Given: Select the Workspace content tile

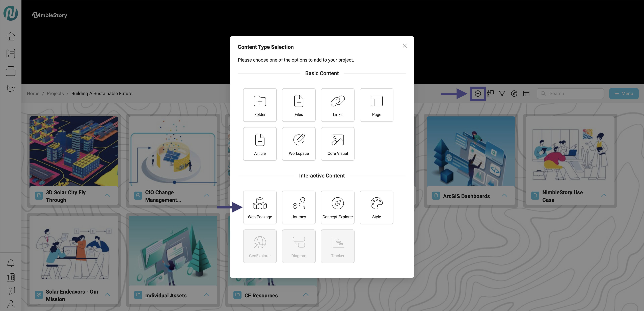Looking at the screenshot, I should click(x=299, y=144).
